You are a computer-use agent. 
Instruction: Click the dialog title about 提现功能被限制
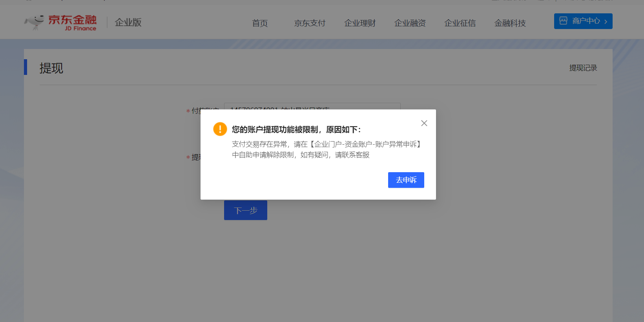[x=296, y=129]
